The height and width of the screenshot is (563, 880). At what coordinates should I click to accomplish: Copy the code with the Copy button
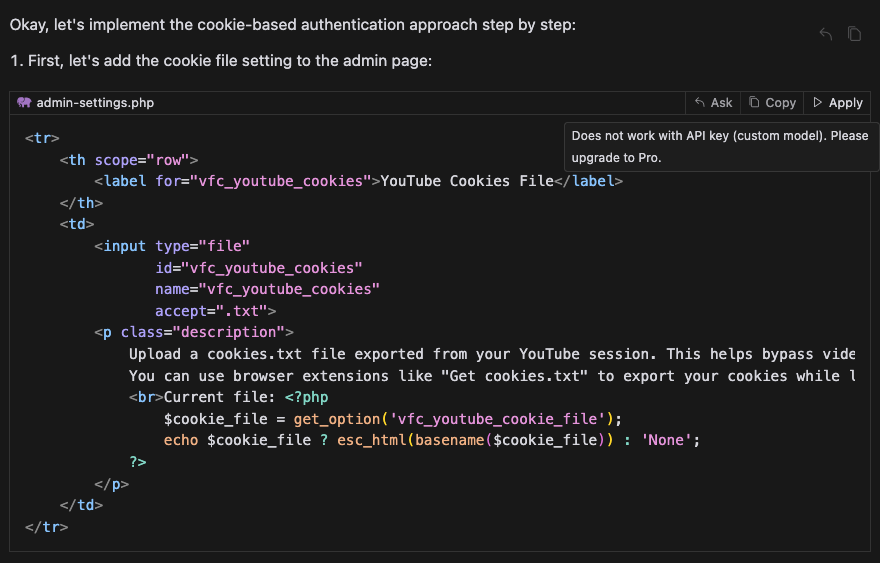pos(772,103)
